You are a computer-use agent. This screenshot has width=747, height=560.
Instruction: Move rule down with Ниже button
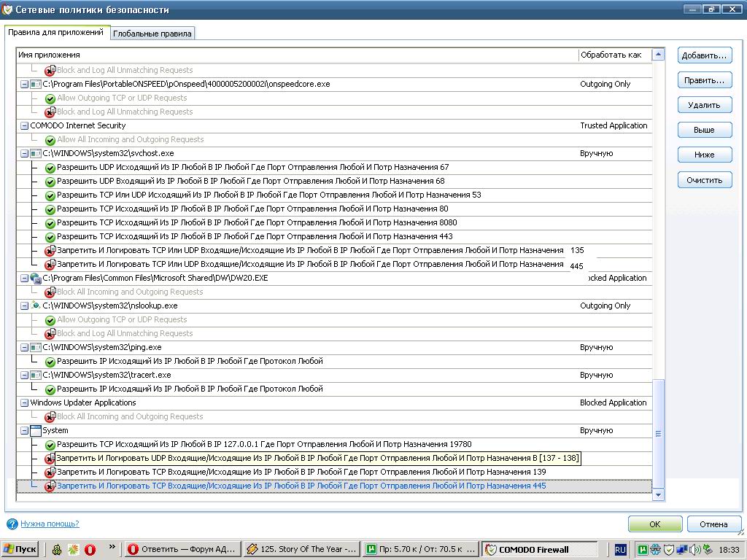[704, 155]
